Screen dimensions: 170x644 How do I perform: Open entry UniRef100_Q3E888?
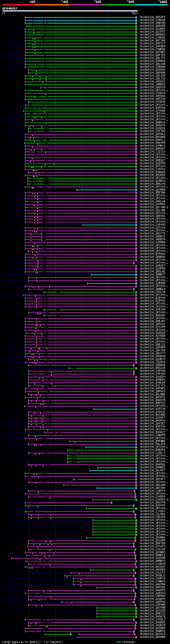pyautogui.click(x=152, y=67)
